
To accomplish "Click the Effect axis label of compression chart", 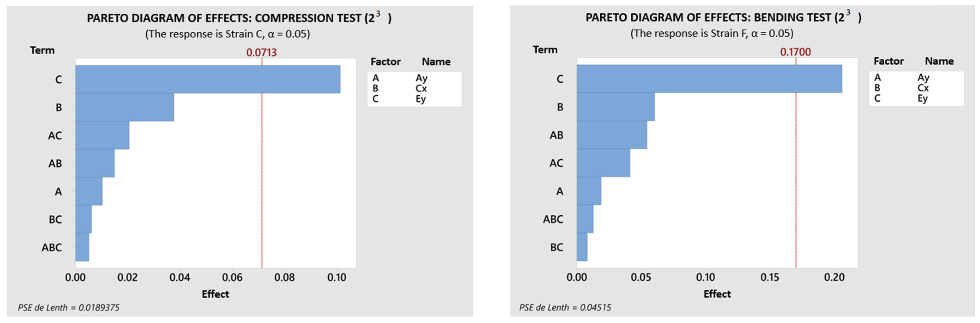I will pyautogui.click(x=215, y=294).
